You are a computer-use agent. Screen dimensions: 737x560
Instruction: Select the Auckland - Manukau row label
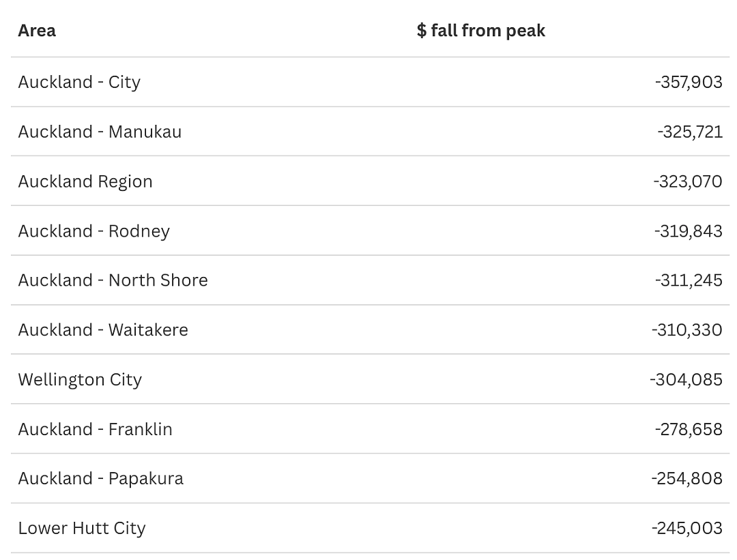point(100,132)
